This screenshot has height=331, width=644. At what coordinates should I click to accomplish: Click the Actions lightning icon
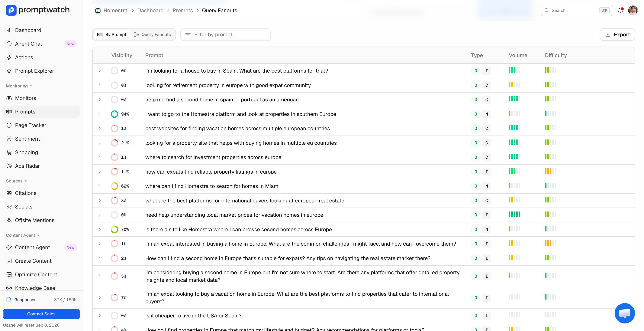(9, 57)
